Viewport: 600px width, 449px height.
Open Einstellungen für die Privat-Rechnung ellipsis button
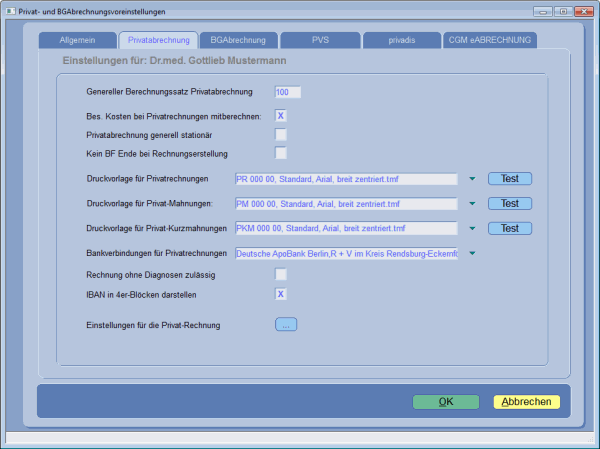click(286, 325)
